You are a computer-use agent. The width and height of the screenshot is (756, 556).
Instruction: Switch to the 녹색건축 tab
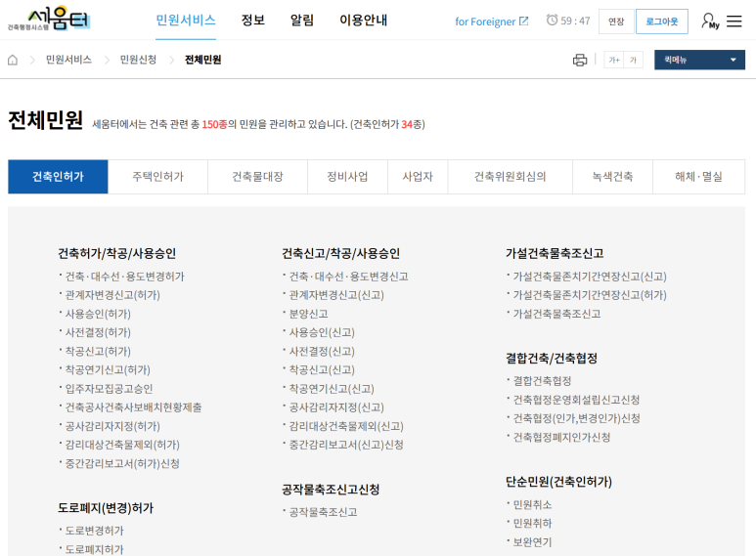click(x=612, y=177)
